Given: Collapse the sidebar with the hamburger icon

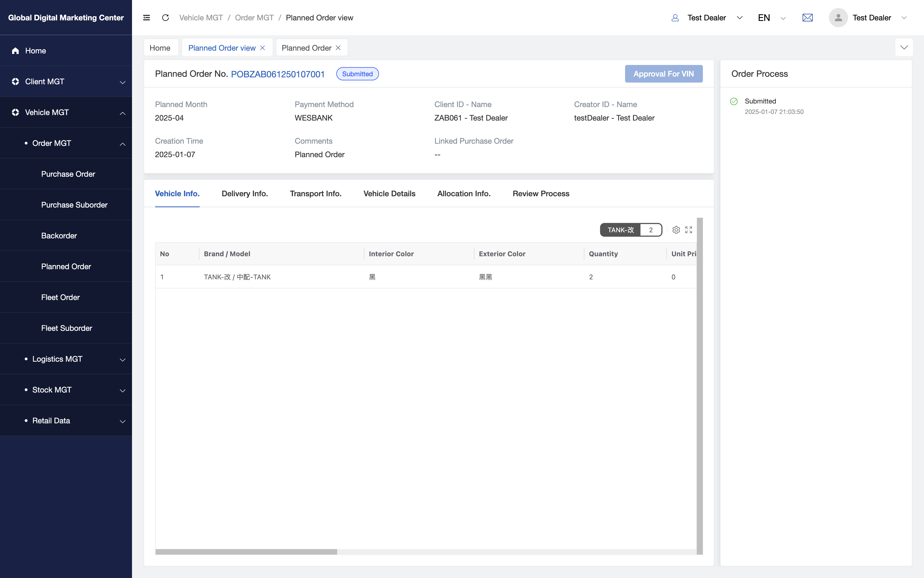Looking at the screenshot, I should (x=146, y=18).
